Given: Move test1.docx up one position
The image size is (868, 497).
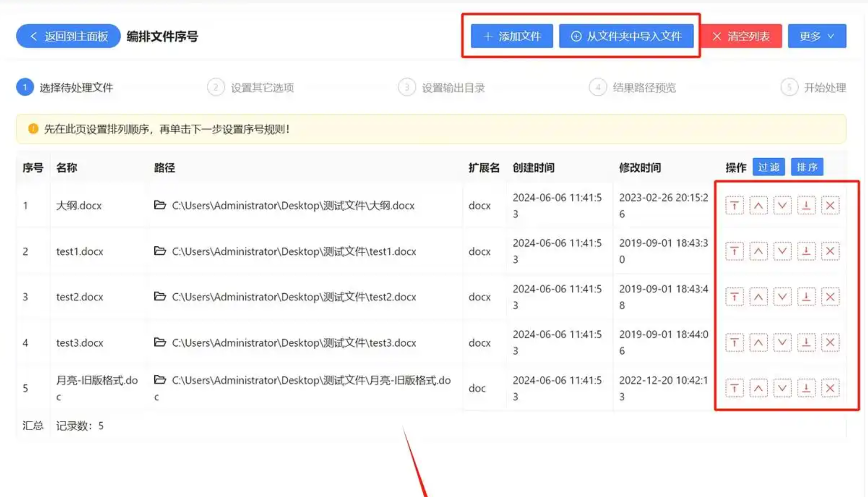Looking at the screenshot, I should (758, 251).
